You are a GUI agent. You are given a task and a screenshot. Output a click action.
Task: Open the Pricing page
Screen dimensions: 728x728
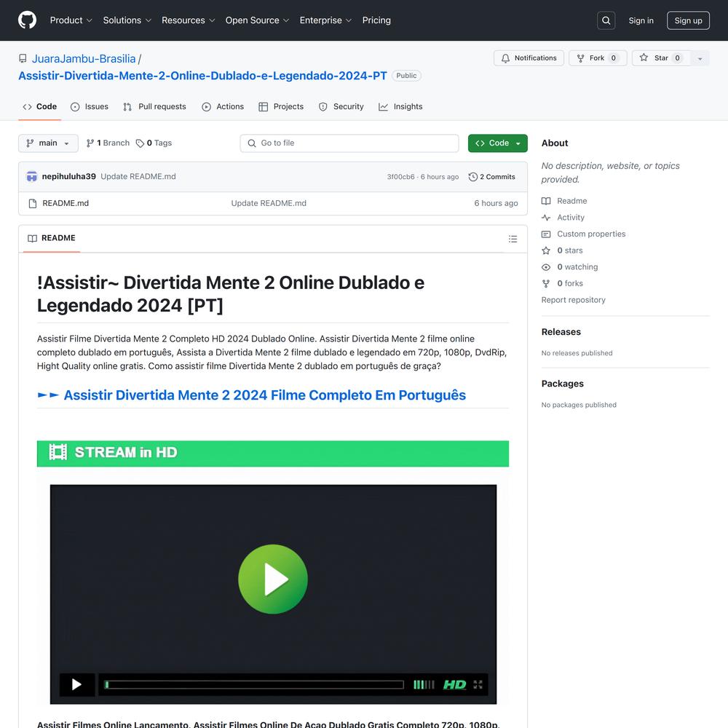click(x=376, y=20)
